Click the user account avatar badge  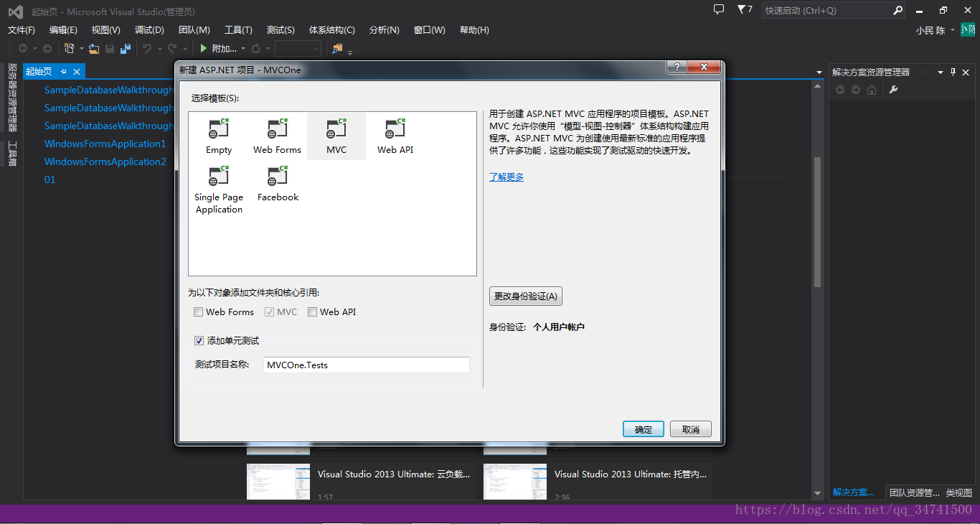[969, 29]
